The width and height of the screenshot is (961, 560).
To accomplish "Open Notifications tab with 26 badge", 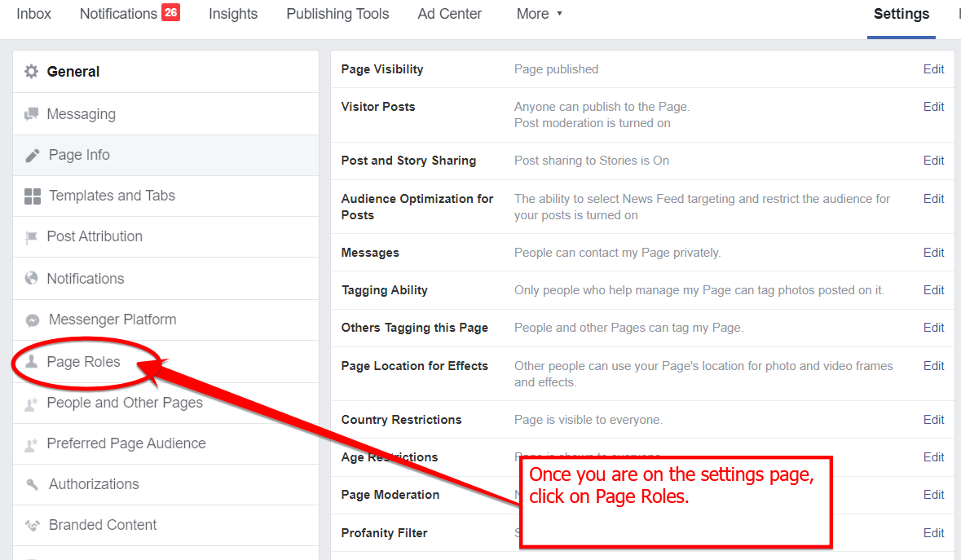I will (x=130, y=14).
